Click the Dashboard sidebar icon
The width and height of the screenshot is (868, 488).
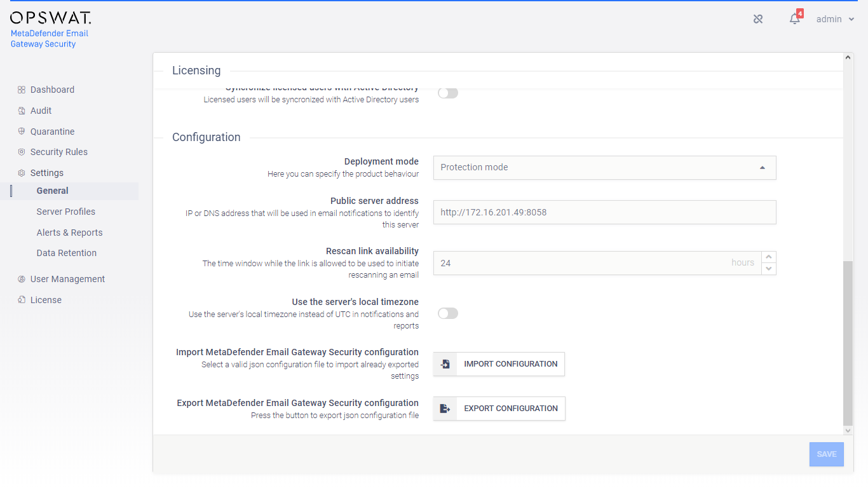pyautogui.click(x=22, y=90)
